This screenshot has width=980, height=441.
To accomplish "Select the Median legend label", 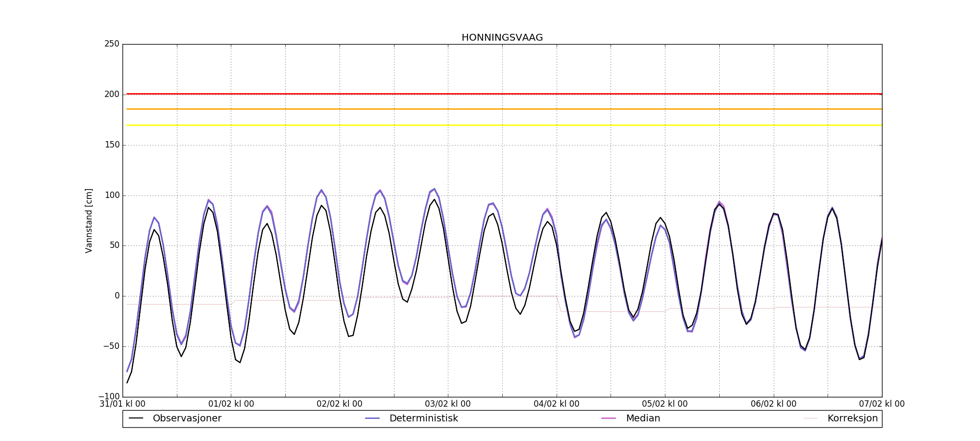I will click(643, 418).
